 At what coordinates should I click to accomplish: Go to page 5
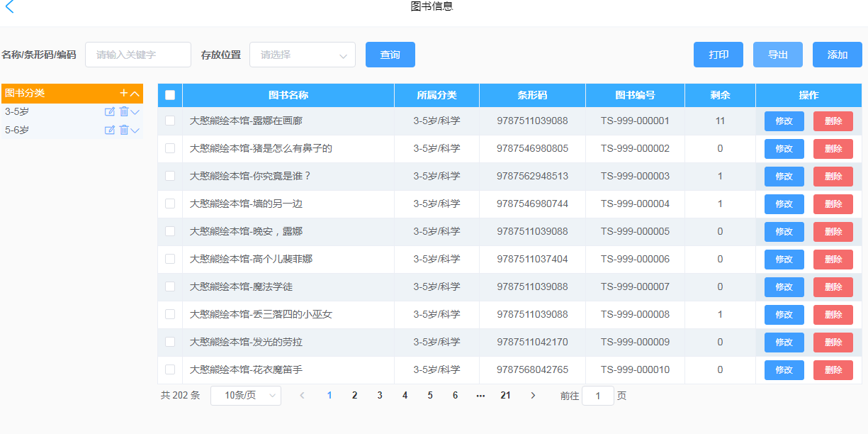pyautogui.click(x=430, y=396)
